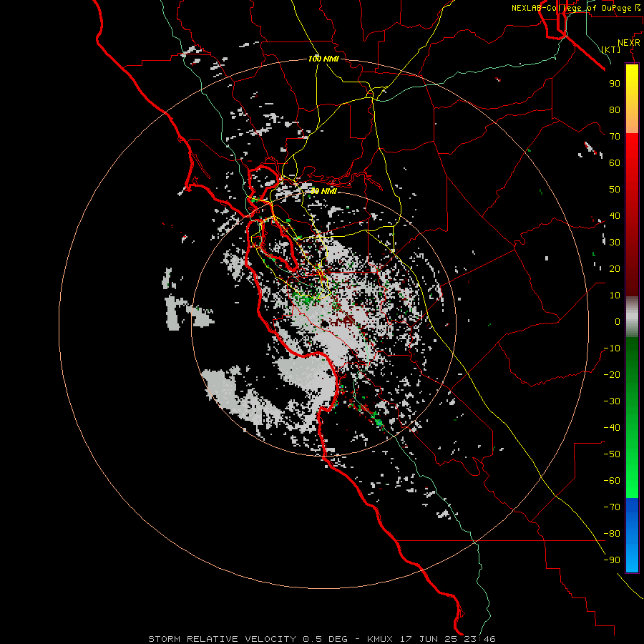Click the 80 value on velocity scale
The height and width of the screenshot is (644, 644).
tap(615, 109)
